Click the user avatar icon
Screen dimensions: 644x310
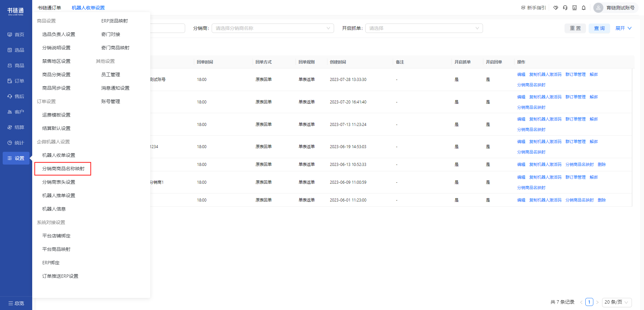pyautogui.click(x=598, y=8)
